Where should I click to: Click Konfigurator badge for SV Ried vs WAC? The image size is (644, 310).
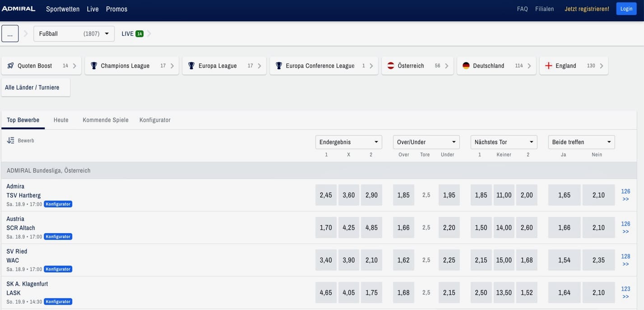tap(58, 269)
